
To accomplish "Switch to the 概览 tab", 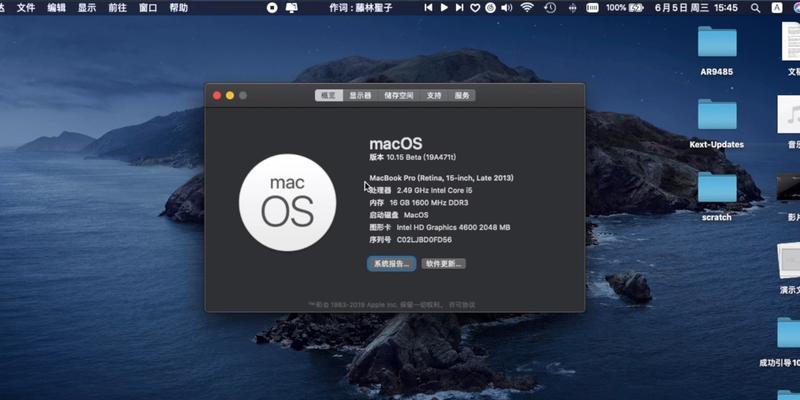I will 329,95.
